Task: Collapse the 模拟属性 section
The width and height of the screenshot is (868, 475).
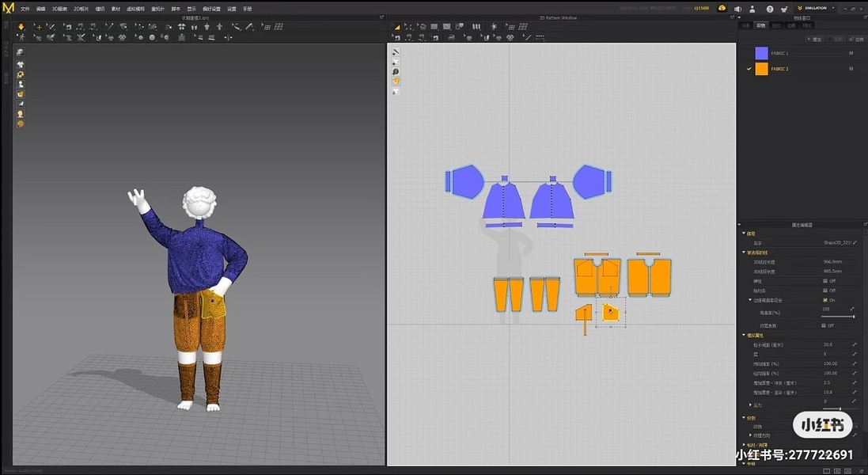Action: pyautogui.click(x=744, y=335)
